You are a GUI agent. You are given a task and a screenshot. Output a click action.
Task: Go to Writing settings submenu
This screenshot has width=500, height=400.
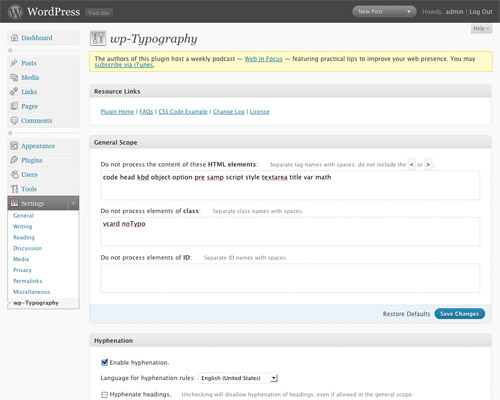(x=23, y=226)
